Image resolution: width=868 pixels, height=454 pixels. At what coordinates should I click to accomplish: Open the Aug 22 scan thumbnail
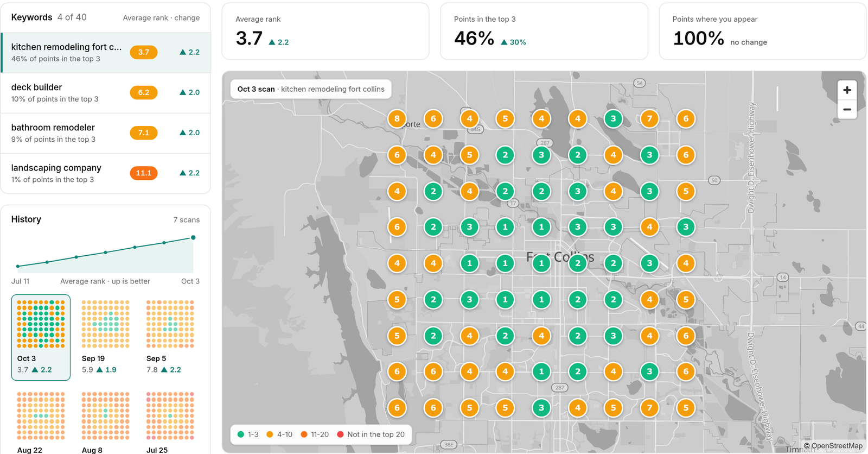point(41,421)
